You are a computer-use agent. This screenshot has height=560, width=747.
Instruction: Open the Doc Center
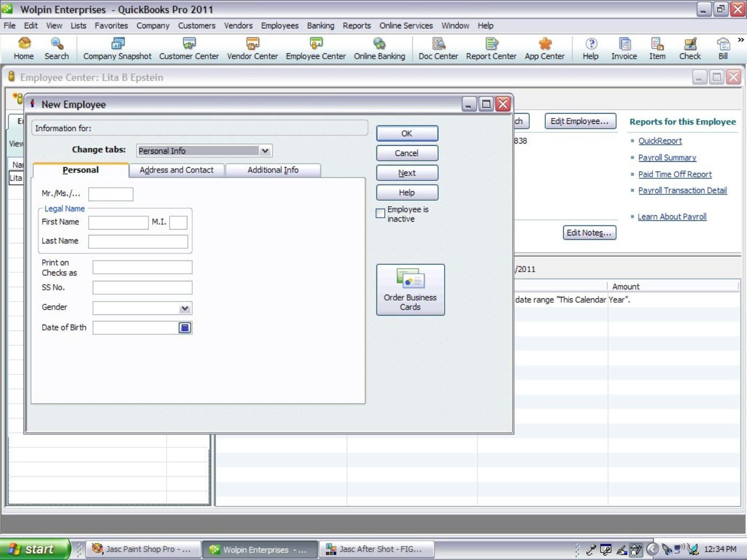pyautogui.click(x=438, y=49)
